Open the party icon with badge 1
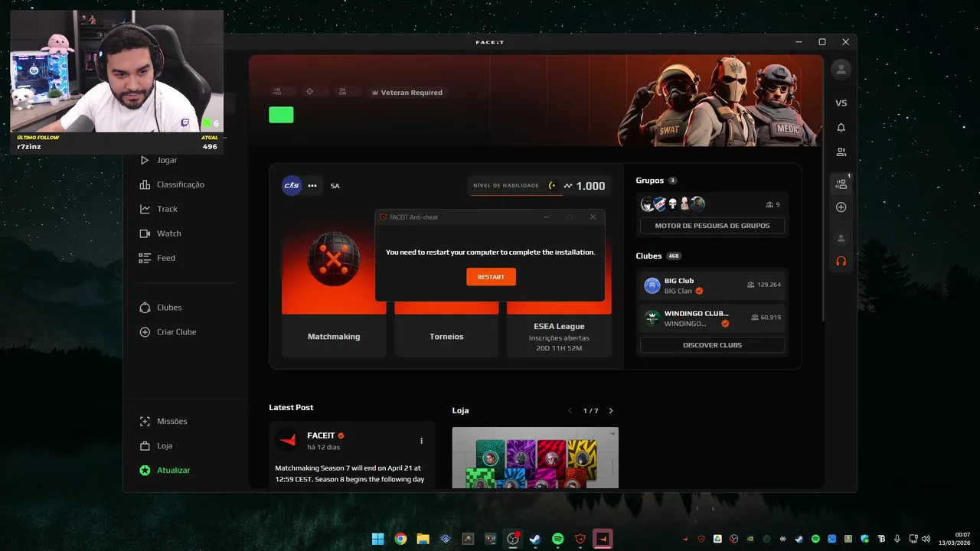The image size is (980, 551). pos(841,184)
